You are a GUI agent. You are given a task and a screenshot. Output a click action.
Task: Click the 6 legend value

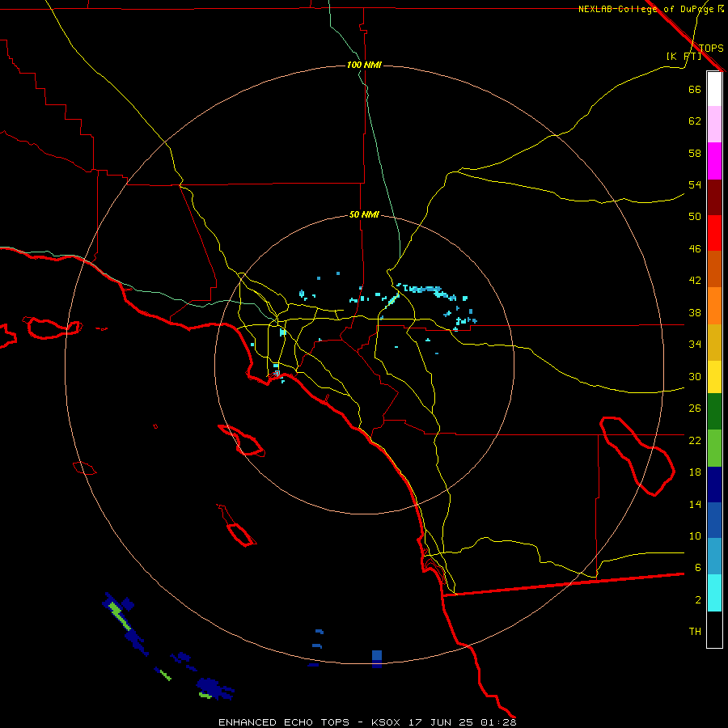click(697, 567)
